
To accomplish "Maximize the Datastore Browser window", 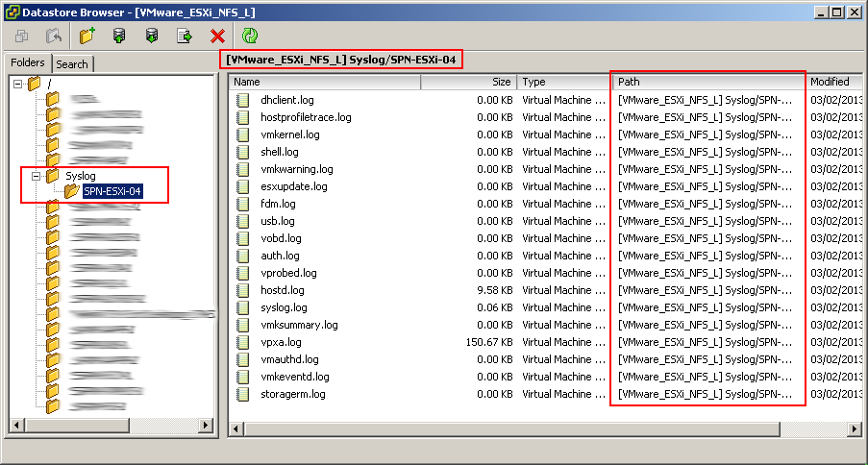I will [837, 12].
